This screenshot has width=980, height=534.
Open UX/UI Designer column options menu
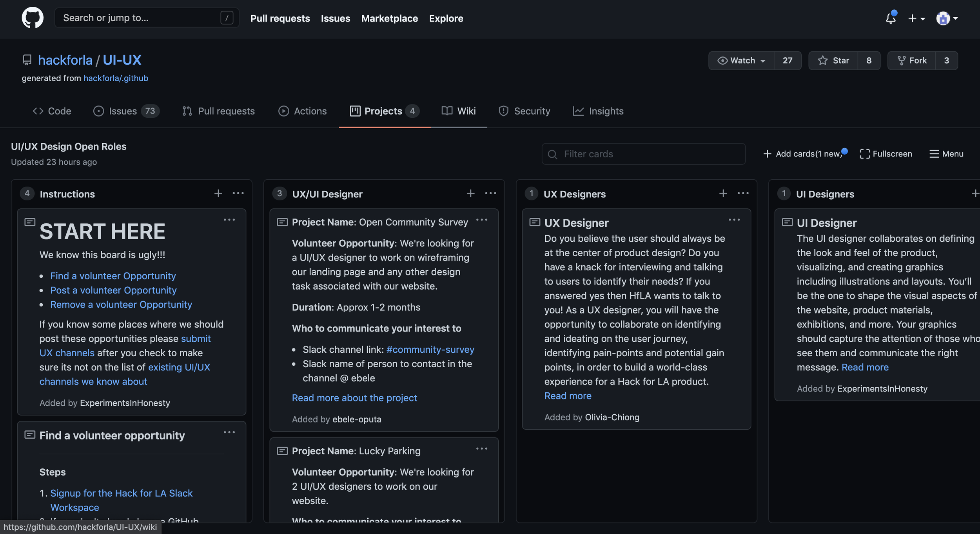pos(490,193)
